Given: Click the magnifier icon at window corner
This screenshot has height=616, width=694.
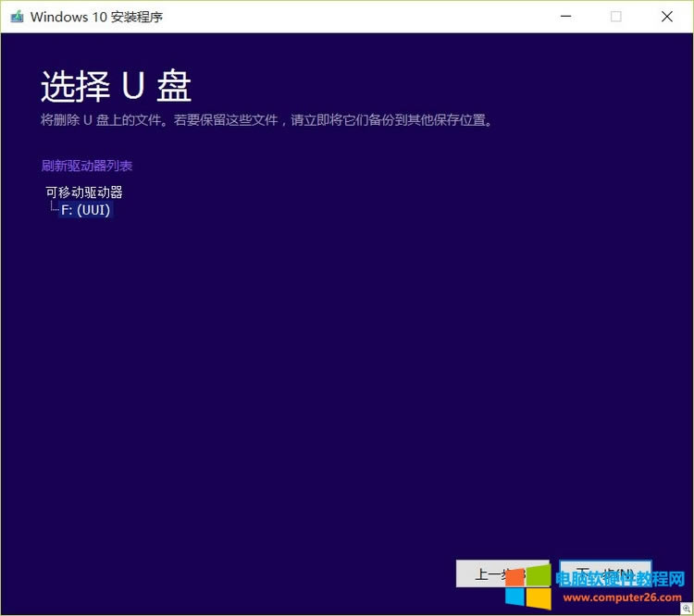Looking at the screenshot, I should (687, 609).
